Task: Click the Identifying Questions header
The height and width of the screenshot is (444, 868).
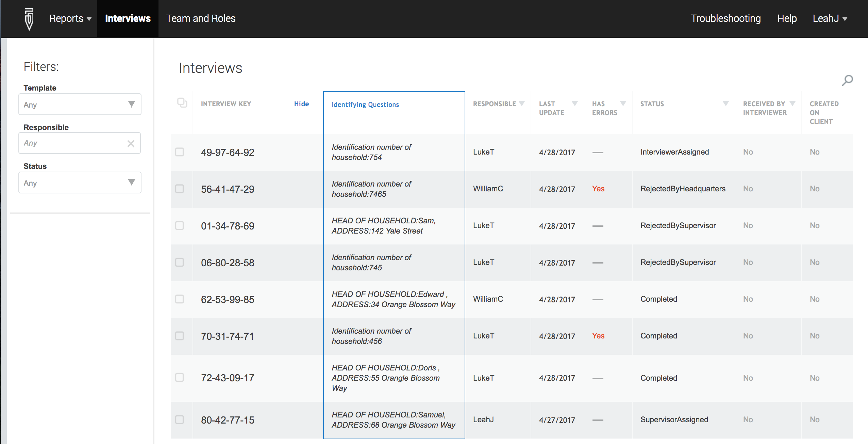Action: 365,105
